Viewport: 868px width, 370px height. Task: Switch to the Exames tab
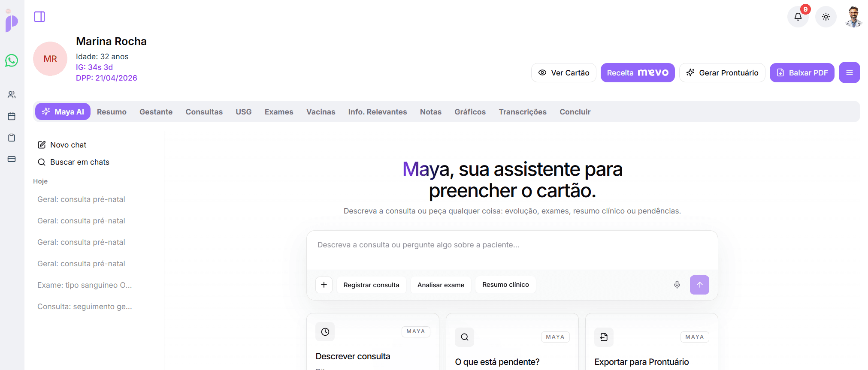click(279, 112)
